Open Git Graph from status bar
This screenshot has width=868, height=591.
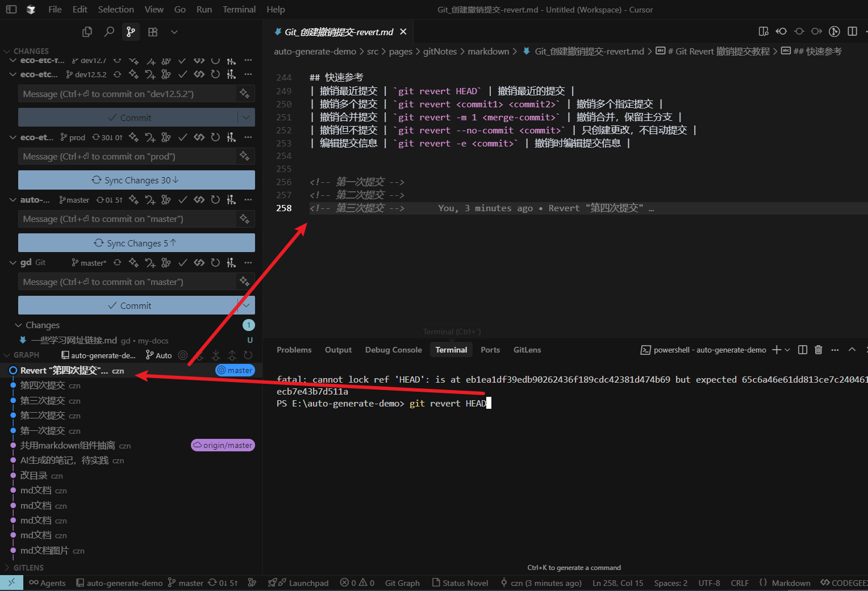pyautogui.click(x=402, y=583)
